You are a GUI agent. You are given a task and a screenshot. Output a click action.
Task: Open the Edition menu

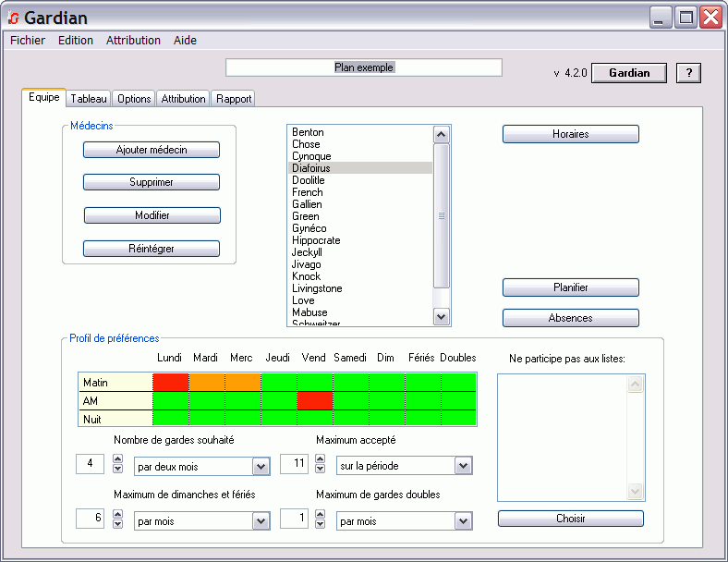[x=75, y=41]
